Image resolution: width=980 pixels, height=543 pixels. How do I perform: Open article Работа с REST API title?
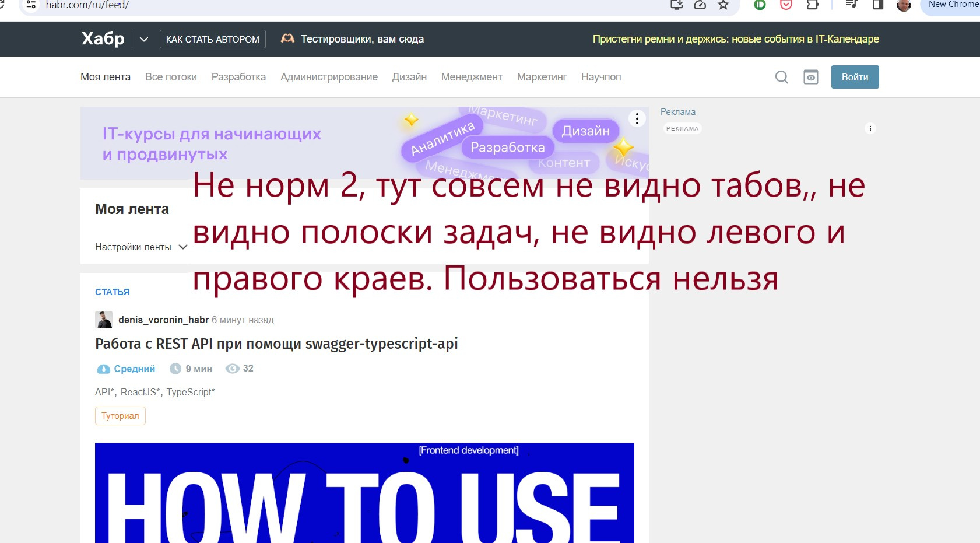276,344
